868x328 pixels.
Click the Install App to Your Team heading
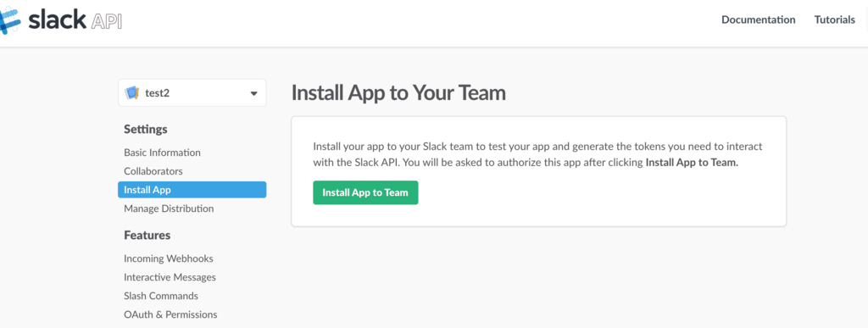click(398, 93)
